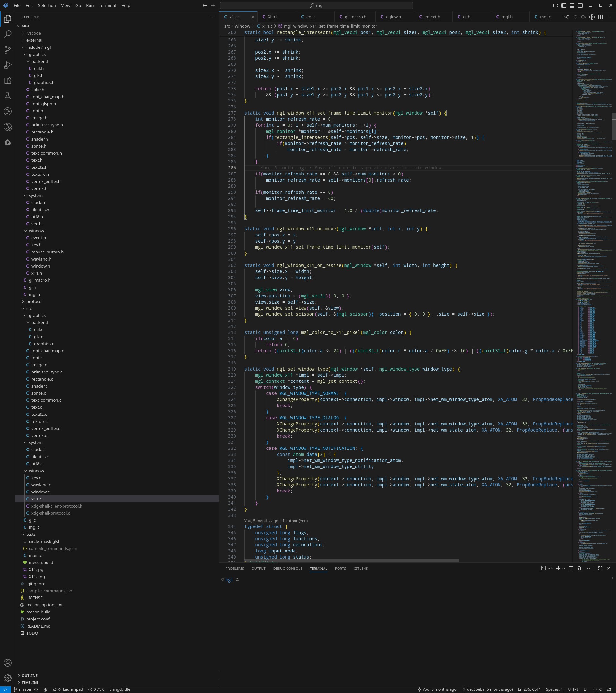Screen dimensions: 616x693
Task: Open terminal launch profile dropdown arrow
Action: click(x=563, y=568)
